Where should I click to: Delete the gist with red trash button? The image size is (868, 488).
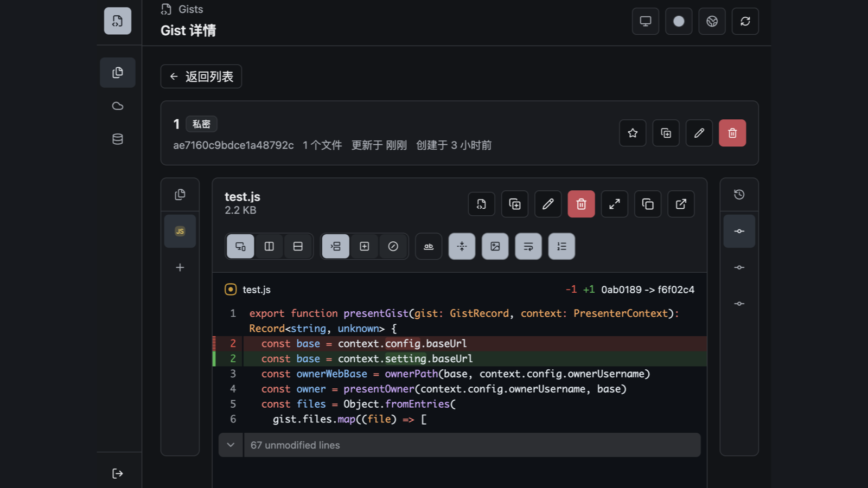pyautogui.click(x=732, y=133)
